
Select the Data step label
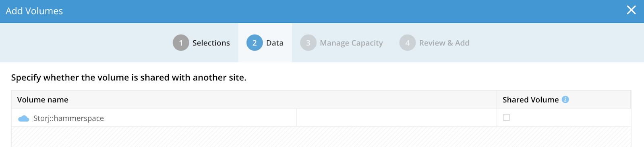[x=275, y=43]
